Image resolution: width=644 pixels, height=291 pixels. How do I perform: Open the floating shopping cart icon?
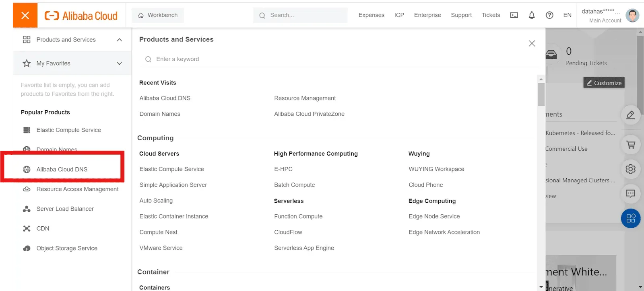pos(631,145)
